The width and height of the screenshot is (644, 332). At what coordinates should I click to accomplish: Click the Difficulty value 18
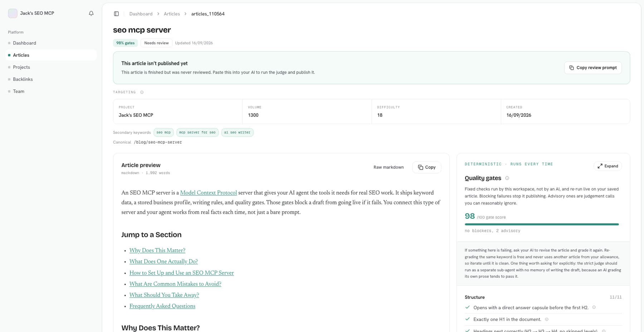[380, 115]
